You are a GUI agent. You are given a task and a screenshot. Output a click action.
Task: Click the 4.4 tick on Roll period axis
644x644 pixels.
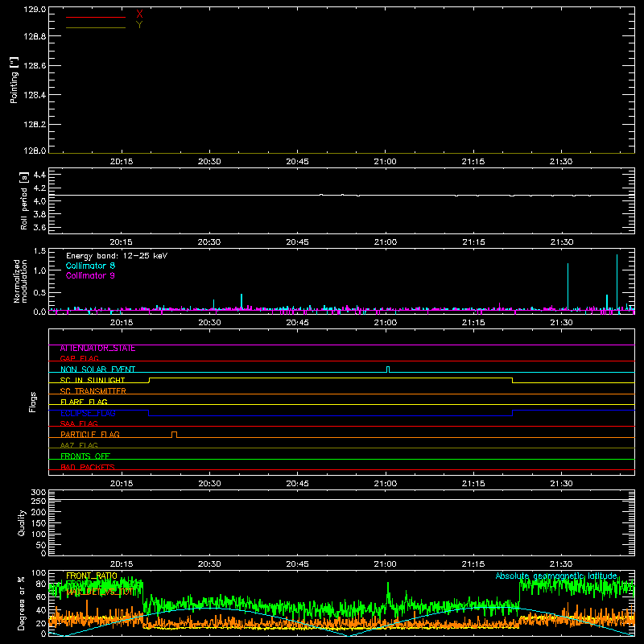(x=39, y=175)
